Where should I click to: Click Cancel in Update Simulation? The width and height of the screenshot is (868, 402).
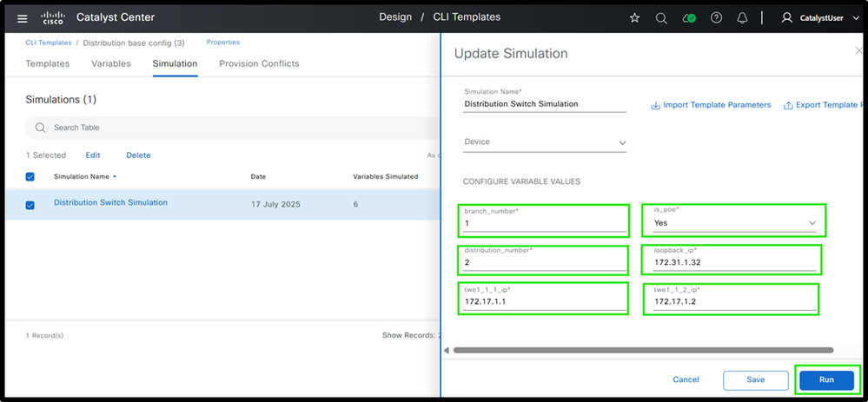[x=686, y=380]
